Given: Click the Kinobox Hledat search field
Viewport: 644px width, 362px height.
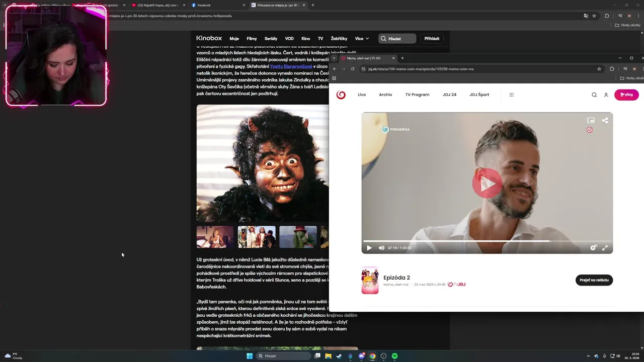Looking at the screenshot, I should [397, 39].
